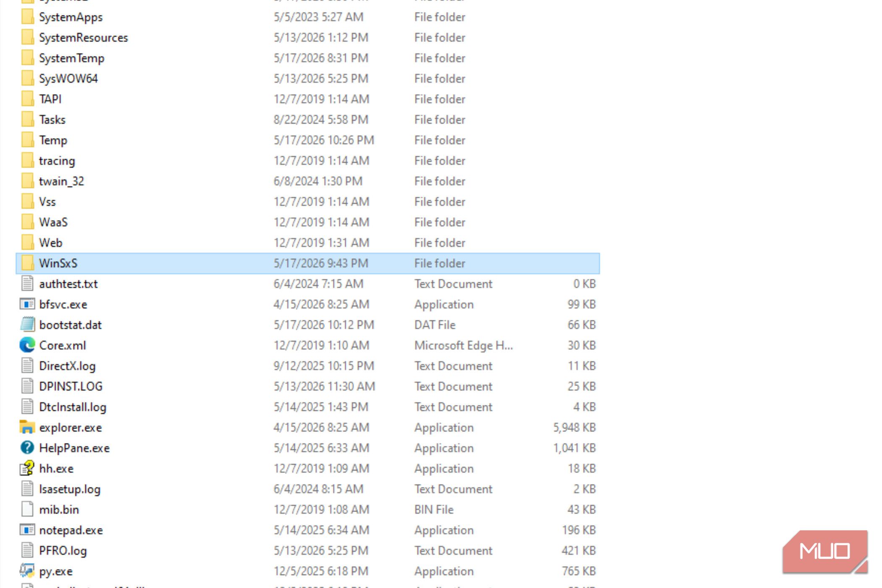882x588 pixels.
Task: Click the Core.xml Edge icon
Action: (27, 345)
